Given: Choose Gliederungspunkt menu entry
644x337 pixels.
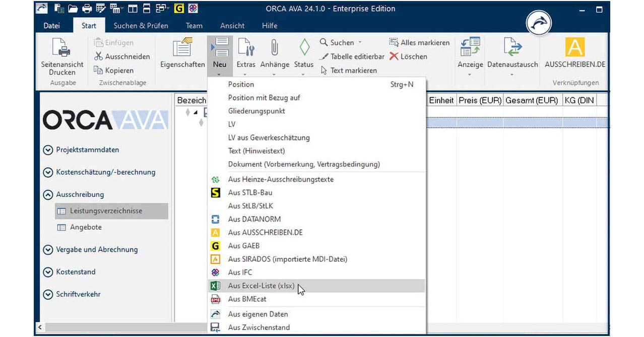Looking at the screenshot, I should 317,111.
